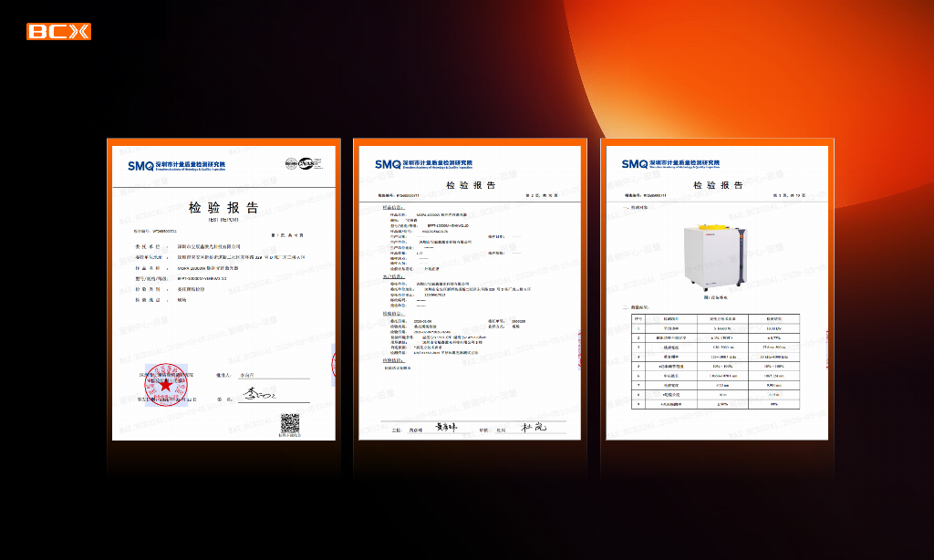934x560 pixels.
Task: Click the measurement results table on third page
Action: coord(715,361)
